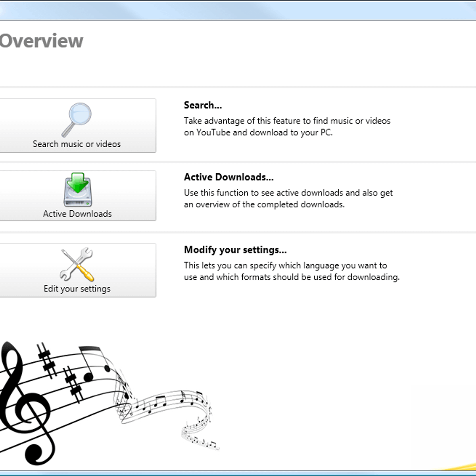This screenshot has width=476, height=476.
Task: Click the 'Search...' heading text
Action: tap(203, 105)
